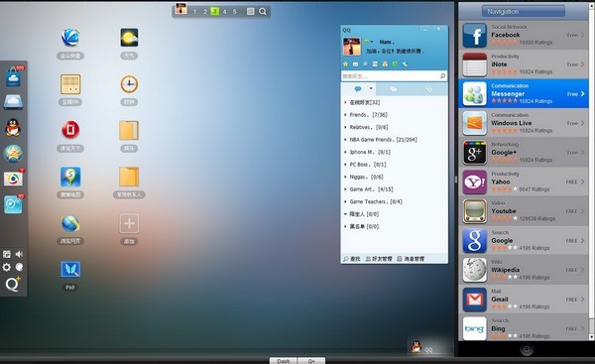Open the weather app desktop icon
This screenshot has width=595, height=364.
(129, 38)
